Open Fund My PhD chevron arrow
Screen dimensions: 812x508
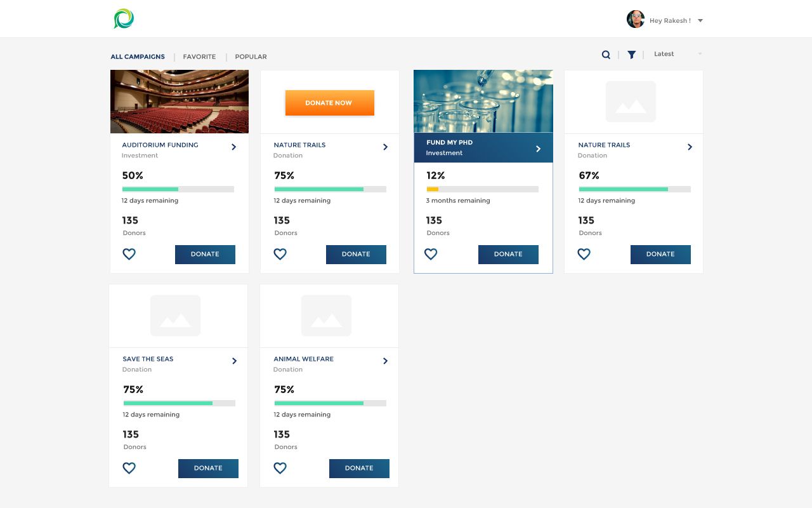[x=538, y=149]
